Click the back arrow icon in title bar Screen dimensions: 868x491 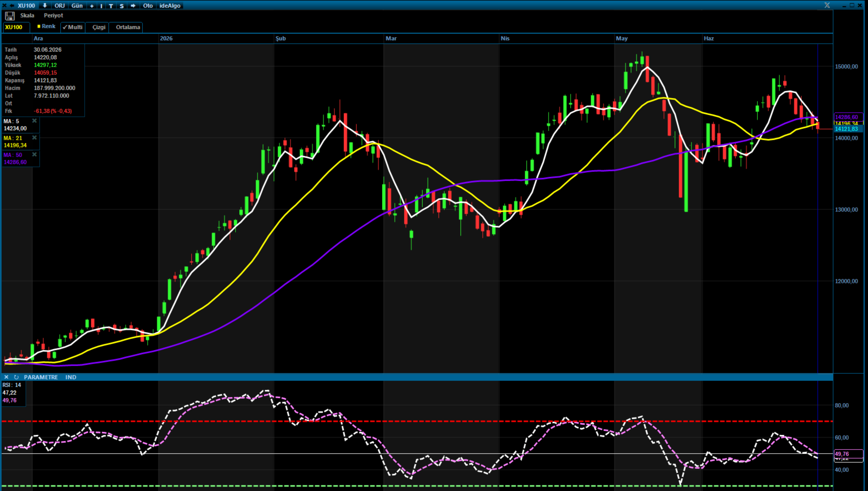pos(12,5)
